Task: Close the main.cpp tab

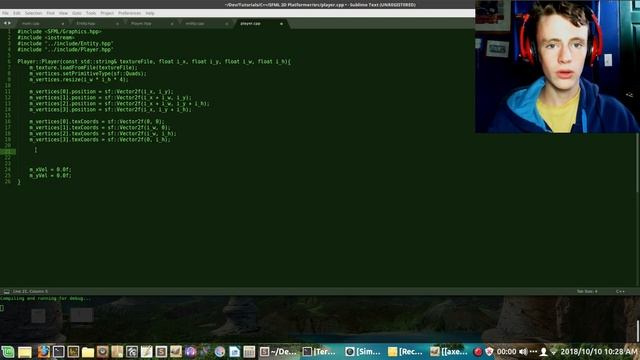Action: [x=62, y=24]
